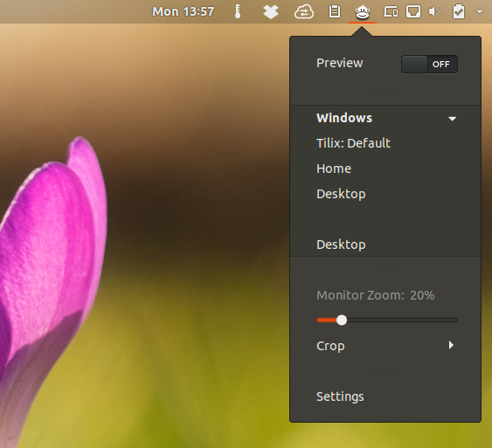Open the multi-device display tray icon

391,12
